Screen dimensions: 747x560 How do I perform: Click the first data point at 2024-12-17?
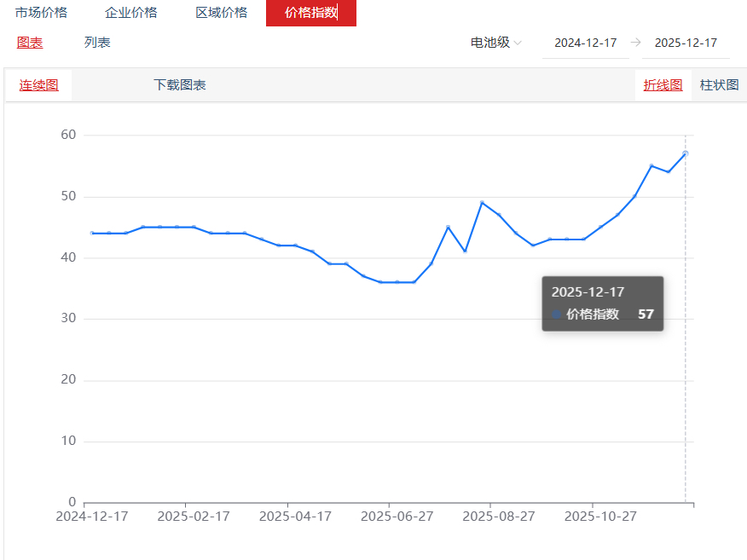(x=92, y=234)
